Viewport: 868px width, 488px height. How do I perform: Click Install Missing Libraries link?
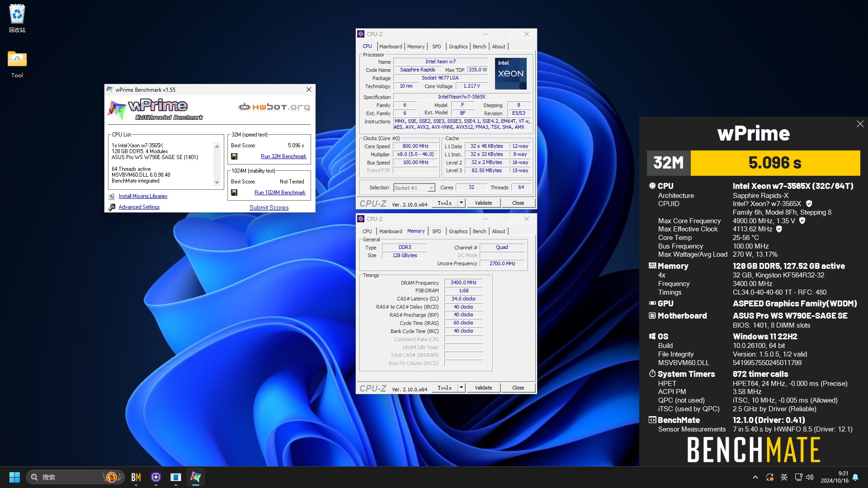(x=143, y=196)
